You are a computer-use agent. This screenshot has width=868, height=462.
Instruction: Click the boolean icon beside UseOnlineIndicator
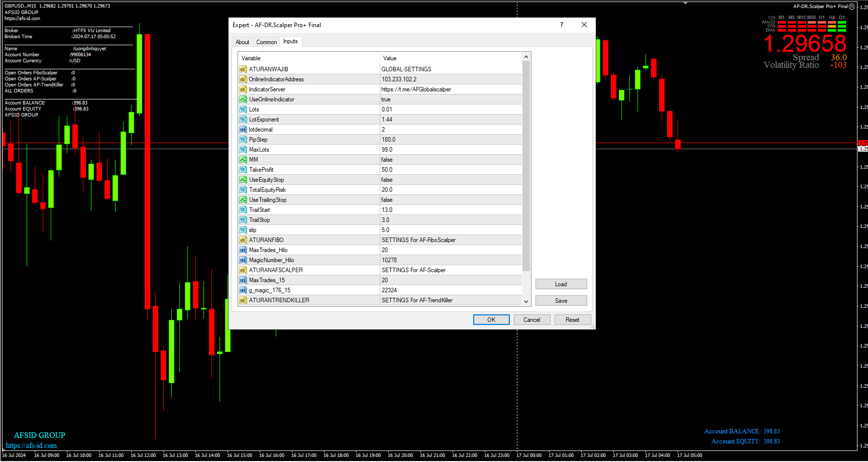tap(243, 99)
